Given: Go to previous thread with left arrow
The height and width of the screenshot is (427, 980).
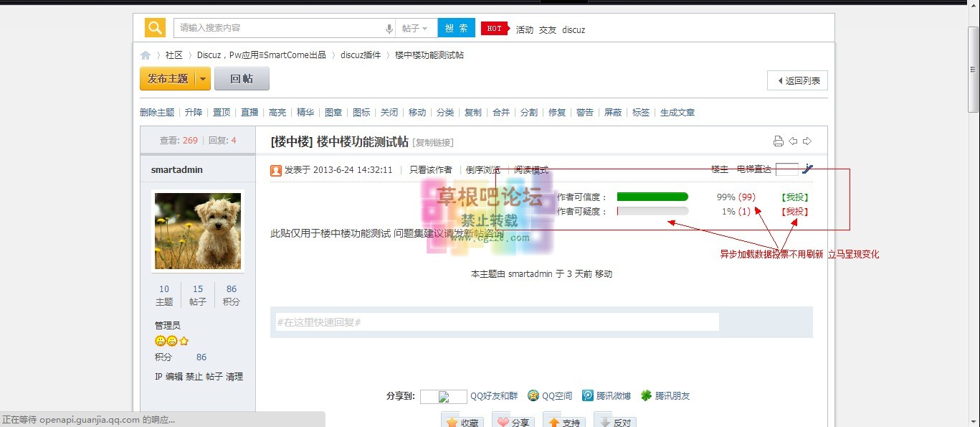Looking at the screenshot, I should 793,141.
